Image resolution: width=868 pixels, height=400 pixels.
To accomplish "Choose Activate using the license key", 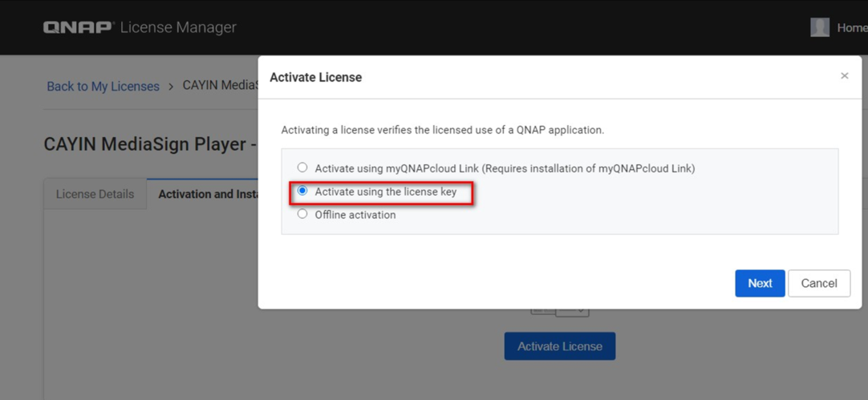I will (x=302, y=192).
